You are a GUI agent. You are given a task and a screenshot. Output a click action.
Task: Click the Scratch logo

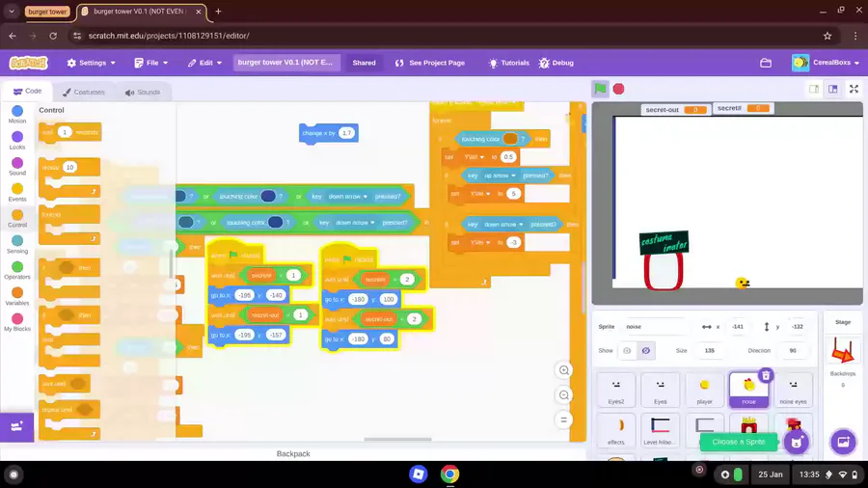click(28, 63)
